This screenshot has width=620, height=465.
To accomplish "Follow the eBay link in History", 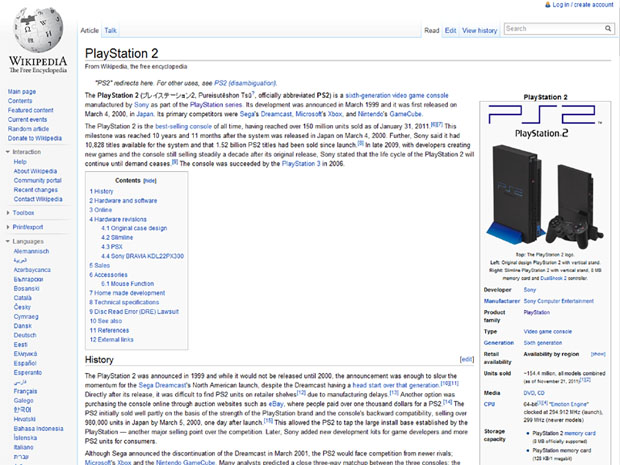I will [x=276, y=404].
